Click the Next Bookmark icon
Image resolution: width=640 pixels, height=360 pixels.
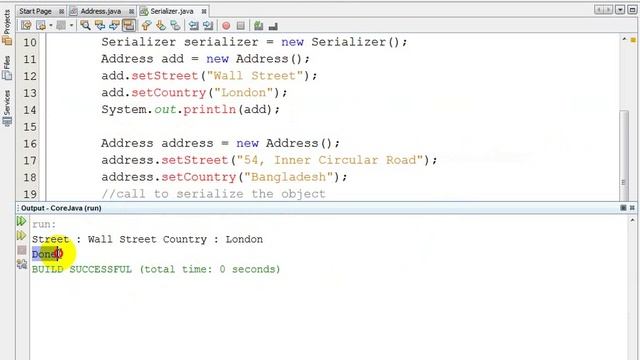[161, 26]
